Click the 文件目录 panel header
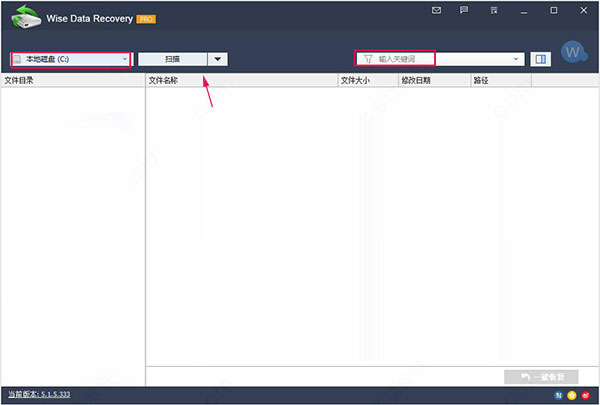This screenshot has width=600, height=405. 73,80
